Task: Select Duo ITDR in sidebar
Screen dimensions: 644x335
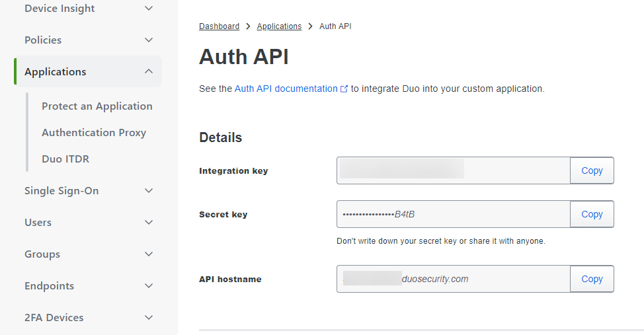Action: (65, 159)
